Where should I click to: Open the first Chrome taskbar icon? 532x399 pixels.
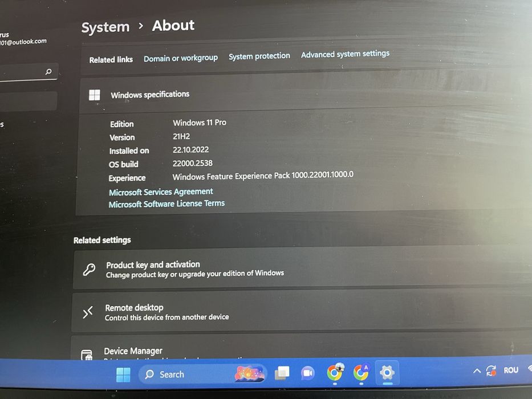tap(335, 373)
